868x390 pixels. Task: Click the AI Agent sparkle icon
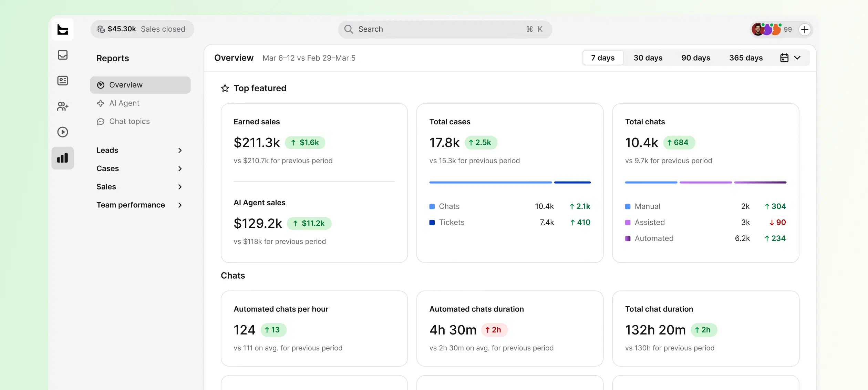(x=101, y=103)
